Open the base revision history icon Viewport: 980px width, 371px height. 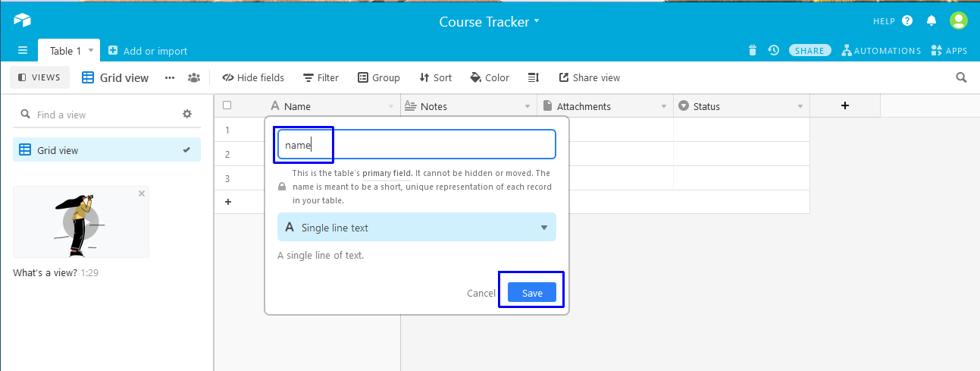(773, 51)
